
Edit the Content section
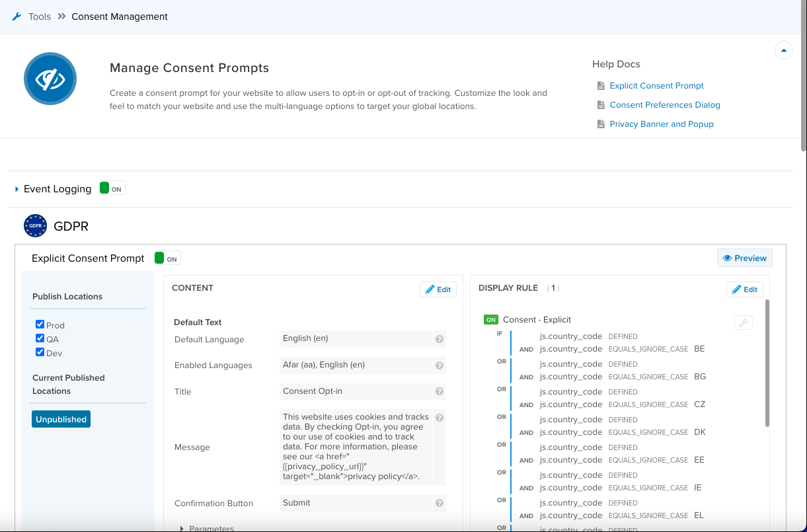438,289
